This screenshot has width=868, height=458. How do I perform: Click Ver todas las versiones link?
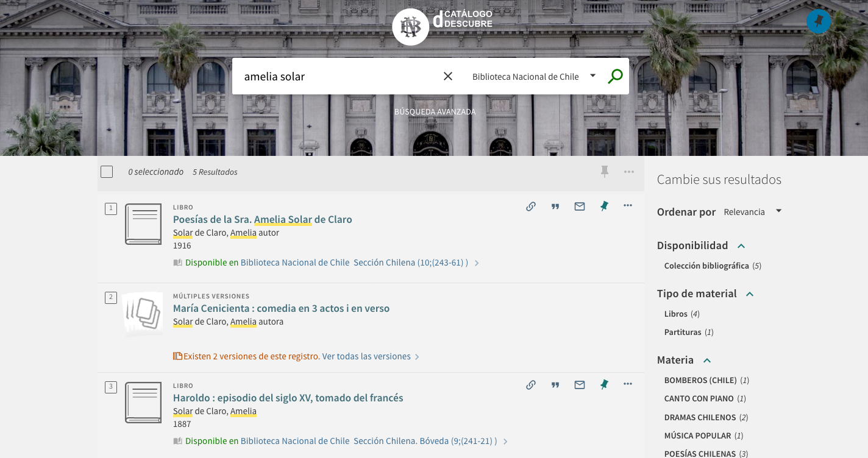click(366, 356)
